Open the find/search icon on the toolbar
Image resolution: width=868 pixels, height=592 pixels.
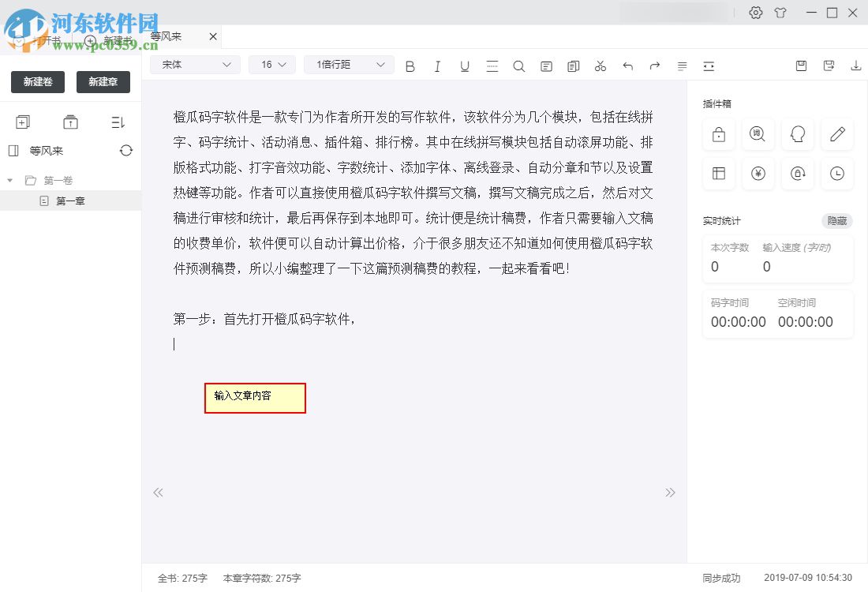(519, 66)
